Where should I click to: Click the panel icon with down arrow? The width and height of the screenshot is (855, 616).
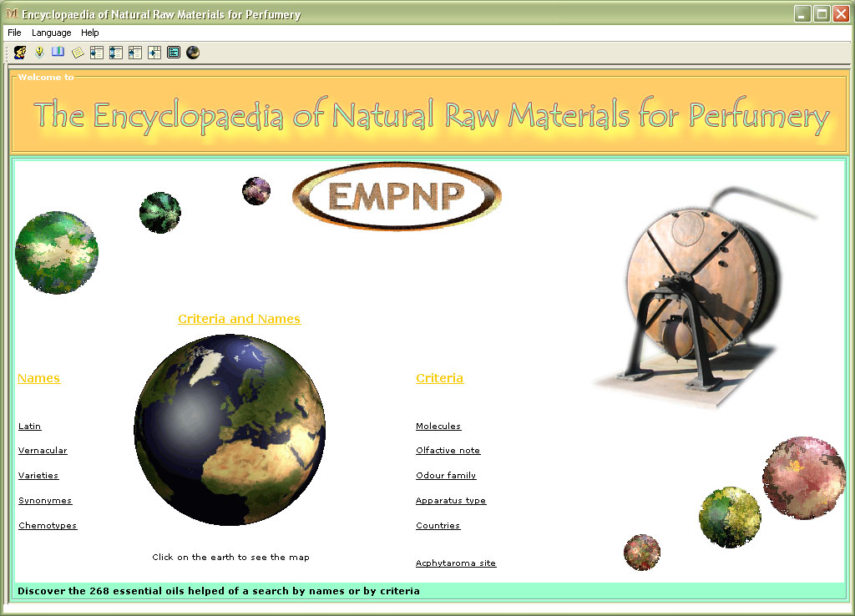coord(97,53)
